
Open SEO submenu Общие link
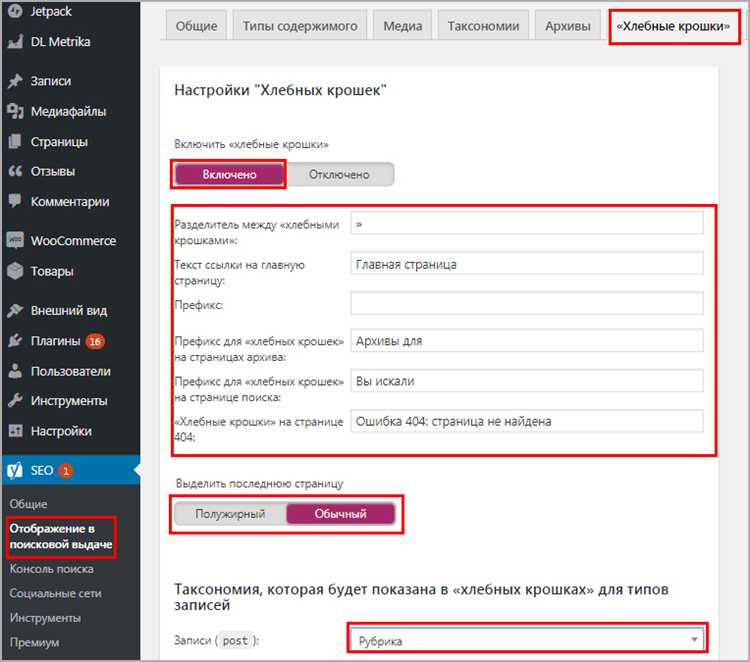pos(28,504)
